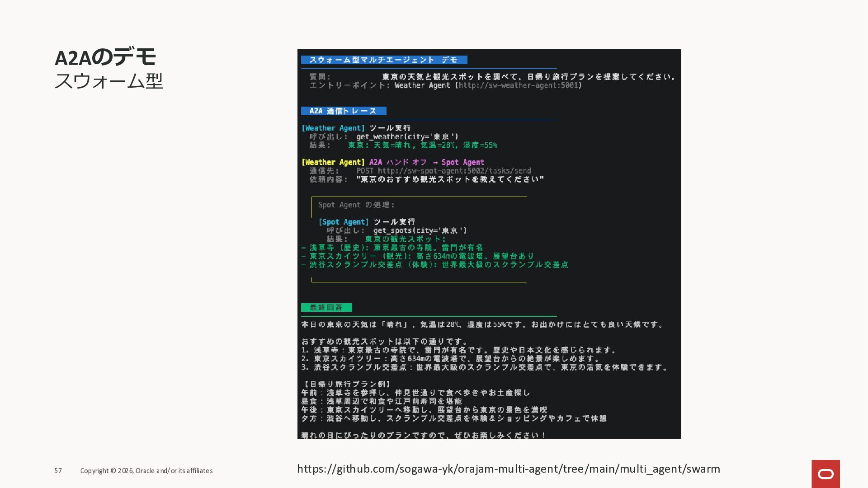Click the [Spot Agent] ツール実行 line
This screenshot has width=868, height=488.
click(367, 222)
